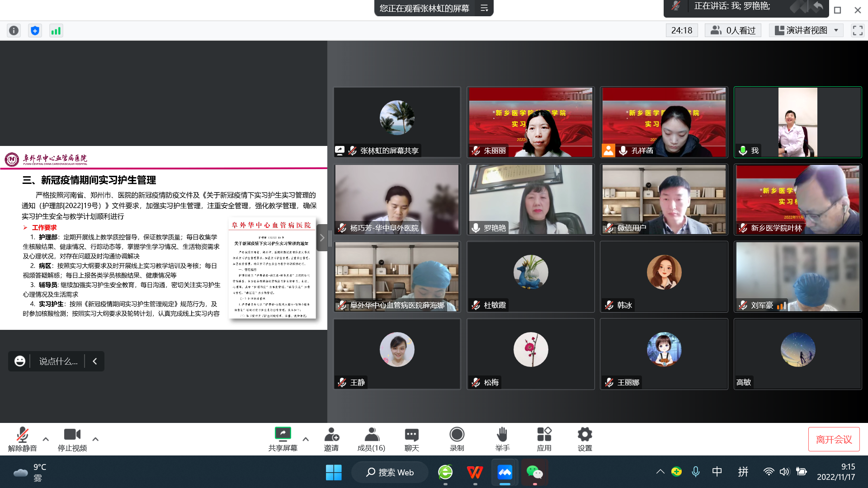Select 高敏 participant tile
Image resolution: width=868 pixels, height=488 pixels.
pos(798,354)
